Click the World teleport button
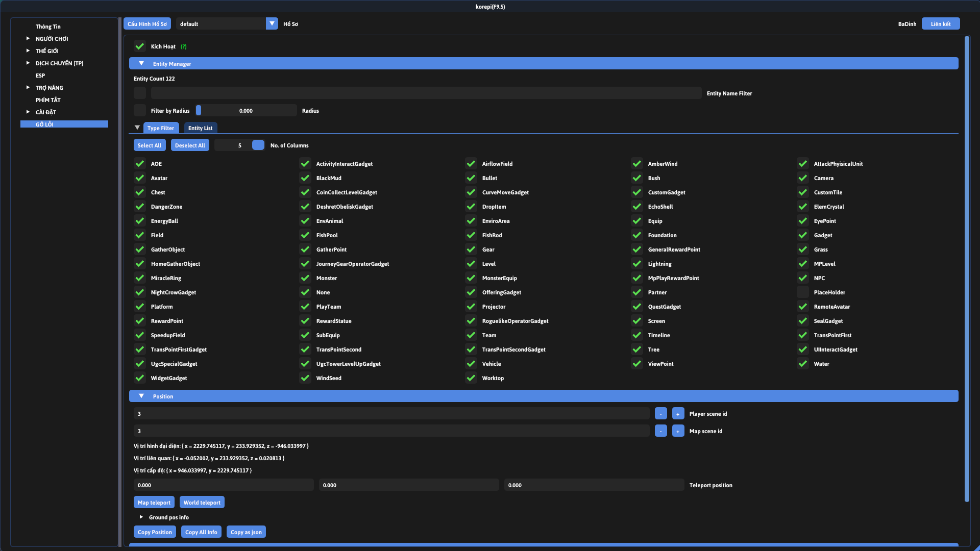Image resolution: width=980 pixels, height=551 pixels. 202,503
